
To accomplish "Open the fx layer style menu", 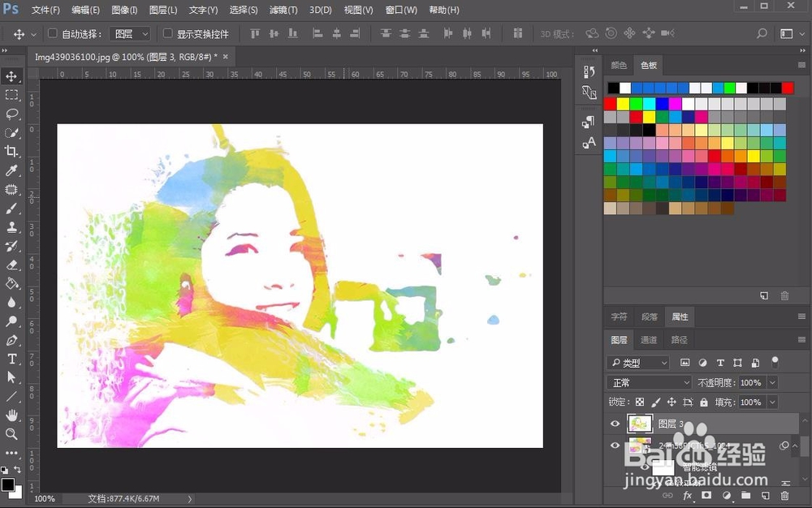I will 687,496.
